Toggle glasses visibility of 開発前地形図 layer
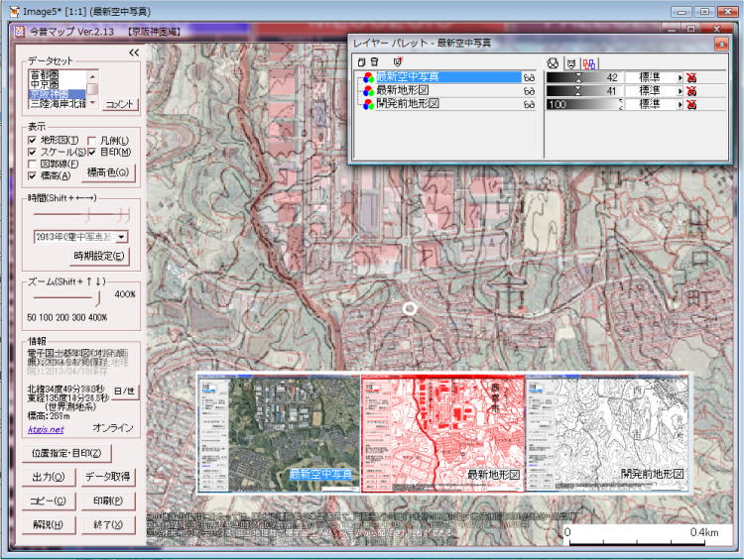Screen dimensions: 744x560 pos(529,104)
